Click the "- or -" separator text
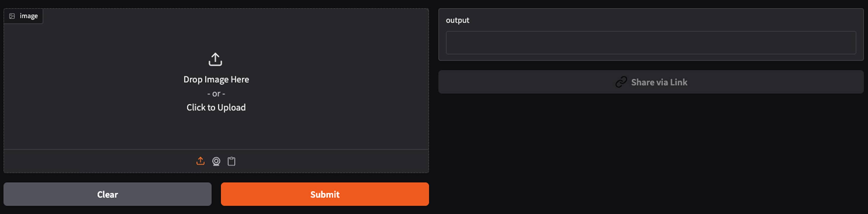The width and height of the screenshot is (868, 214). point(216,94)
